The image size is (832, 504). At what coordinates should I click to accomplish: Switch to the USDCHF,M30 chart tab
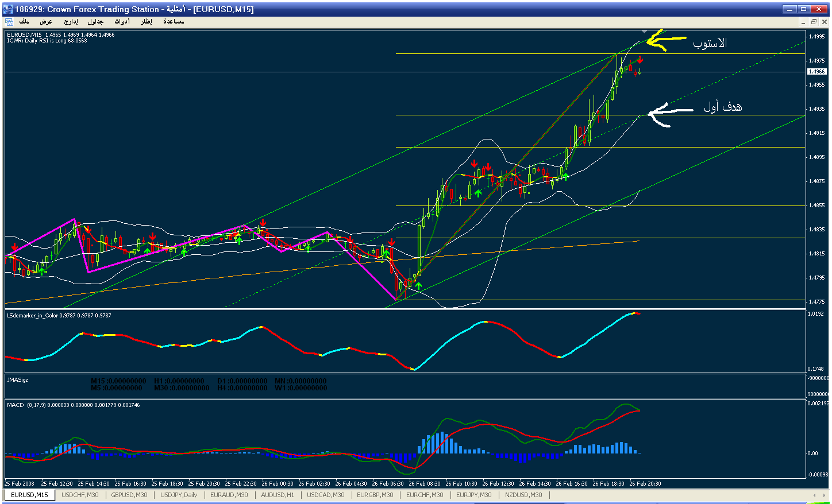(x=80, y=495)
